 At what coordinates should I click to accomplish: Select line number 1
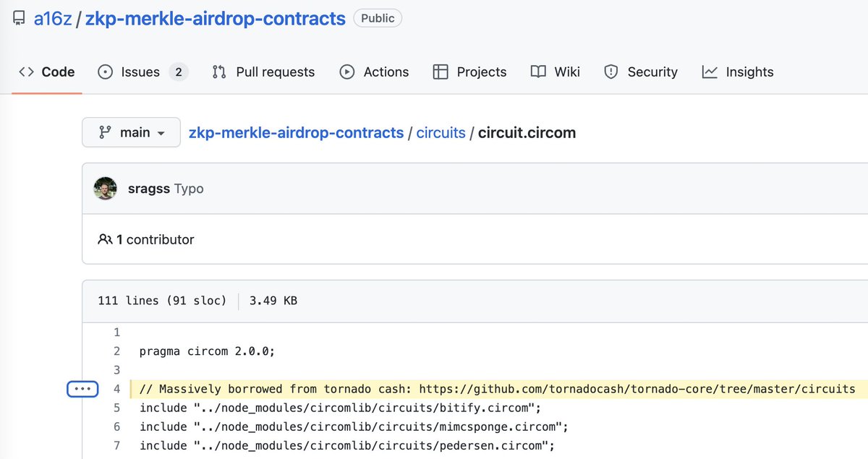pos(116,333)
